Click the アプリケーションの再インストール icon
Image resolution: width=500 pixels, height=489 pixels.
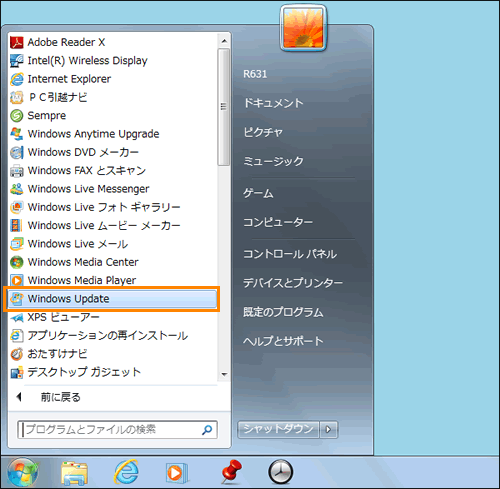(x=17, y=335)
